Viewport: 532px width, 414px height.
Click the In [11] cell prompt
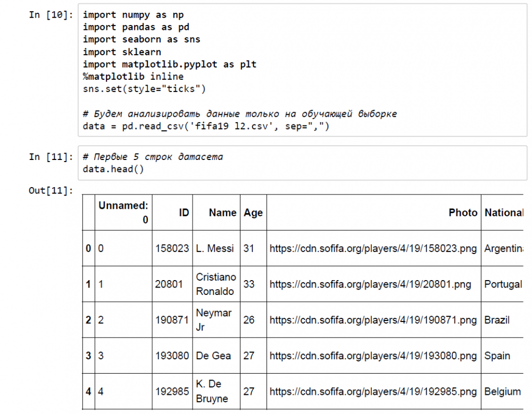pyautogui.click(x=51, y=157)
